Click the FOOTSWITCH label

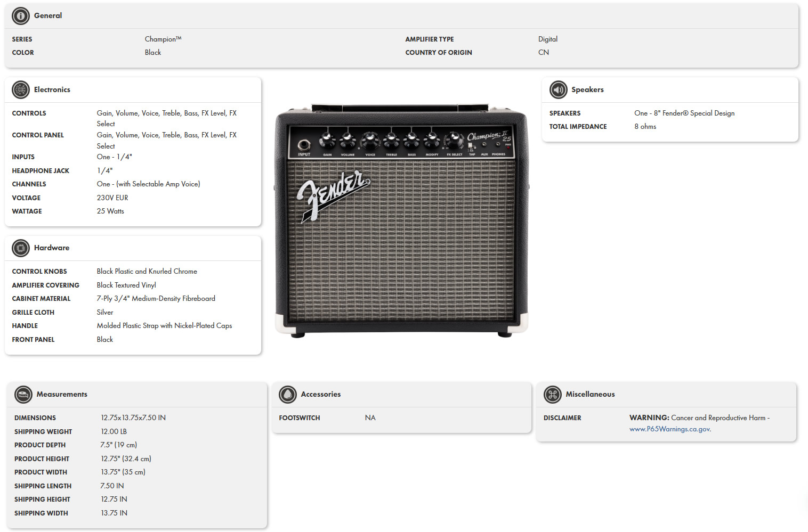pyautogui.click(x=300, y=418)
